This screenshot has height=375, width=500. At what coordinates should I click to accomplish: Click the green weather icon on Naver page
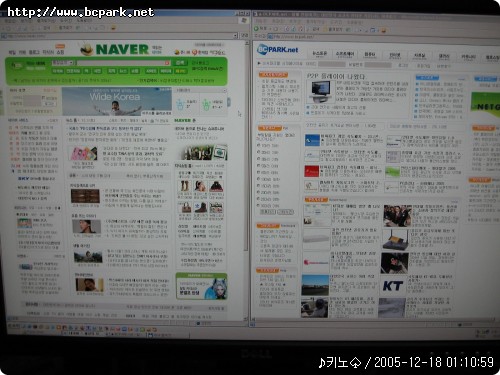(x=206, y=105)
